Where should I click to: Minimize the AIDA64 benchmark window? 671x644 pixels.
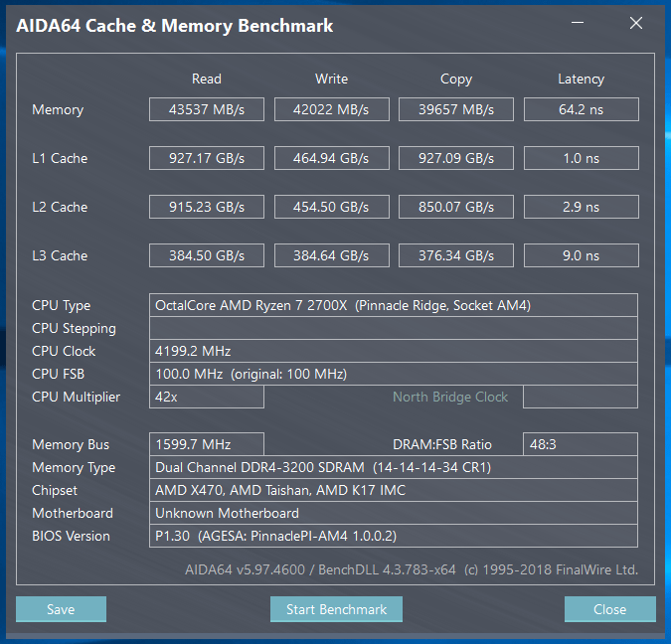click(578, 23)
